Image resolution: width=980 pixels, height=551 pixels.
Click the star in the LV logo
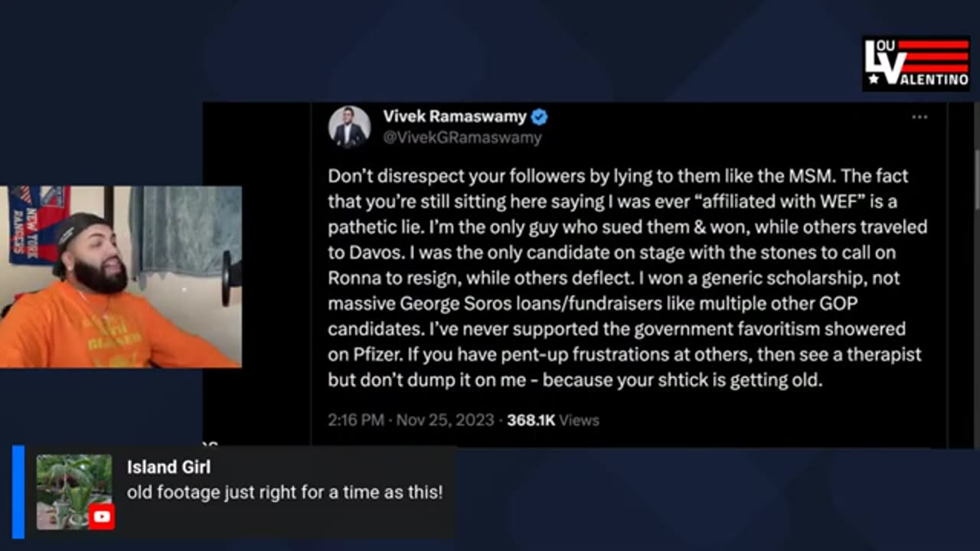[874, 80]
